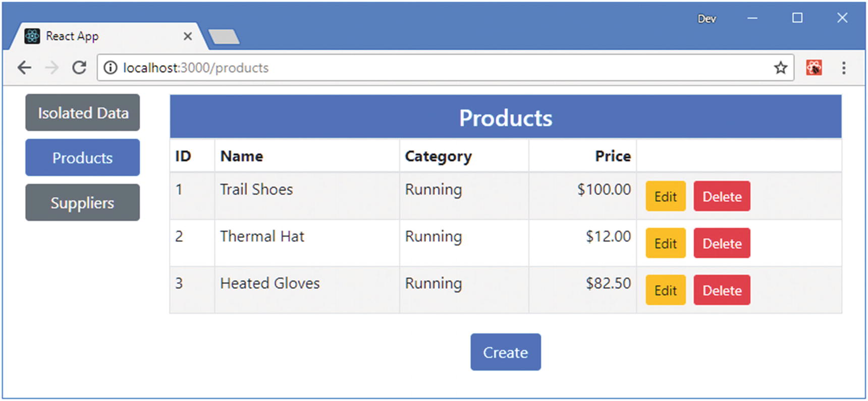Open the red browser extension icon
The width and height of the screenshot is (868, 401).
813,68
